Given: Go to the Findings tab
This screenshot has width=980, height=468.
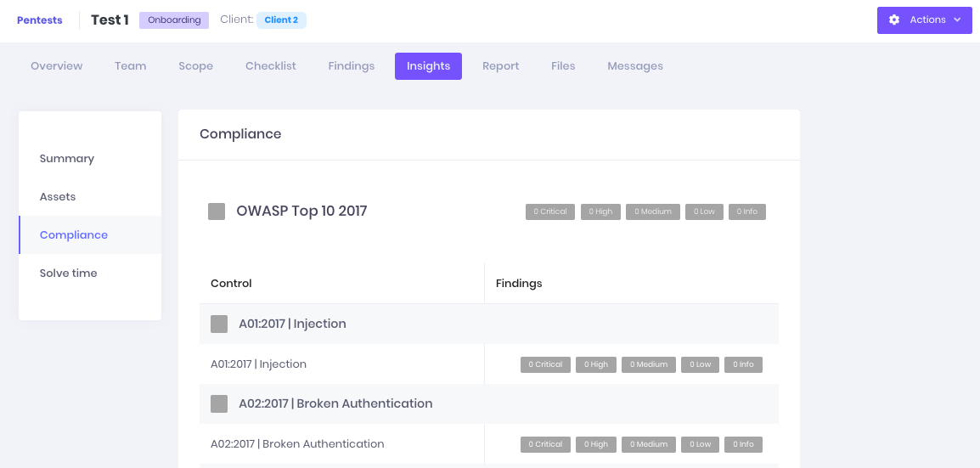Looking at the screenshot, I should (352, 66).
